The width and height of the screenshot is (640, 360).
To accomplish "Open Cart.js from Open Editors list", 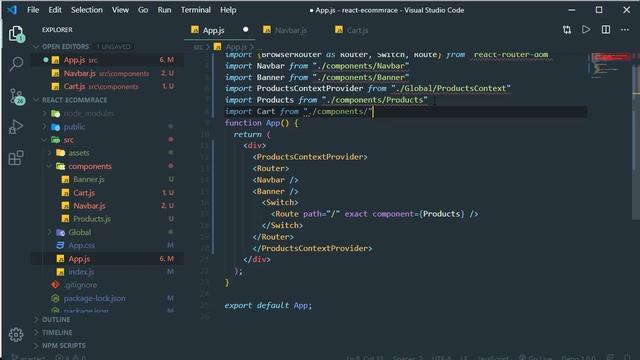I will pyautogui.click(x=107, y=87).
